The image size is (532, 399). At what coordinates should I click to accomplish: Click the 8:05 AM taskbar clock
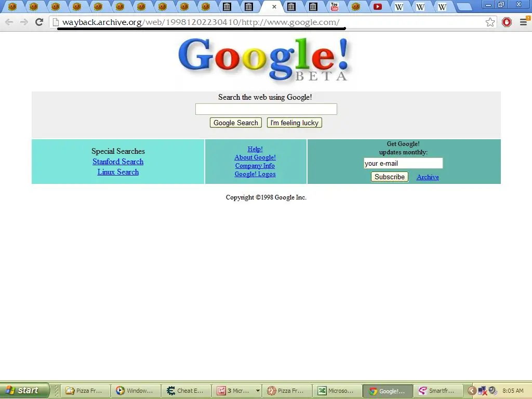[x=513, y=391]
